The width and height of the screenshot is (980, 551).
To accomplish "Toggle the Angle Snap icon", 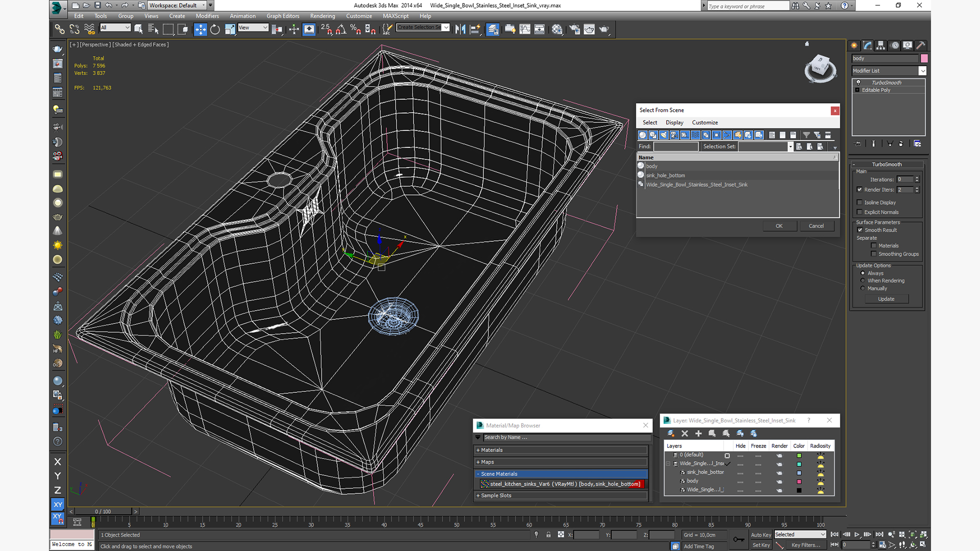I will tap(341, 29).
